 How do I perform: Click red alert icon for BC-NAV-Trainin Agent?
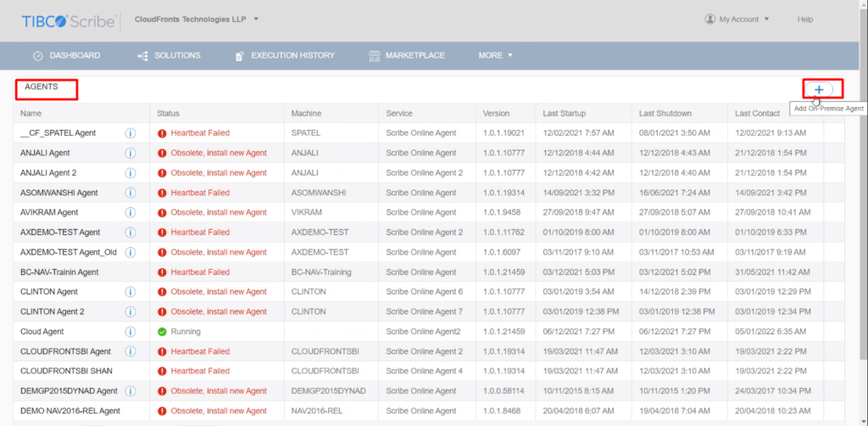[162, 272]
